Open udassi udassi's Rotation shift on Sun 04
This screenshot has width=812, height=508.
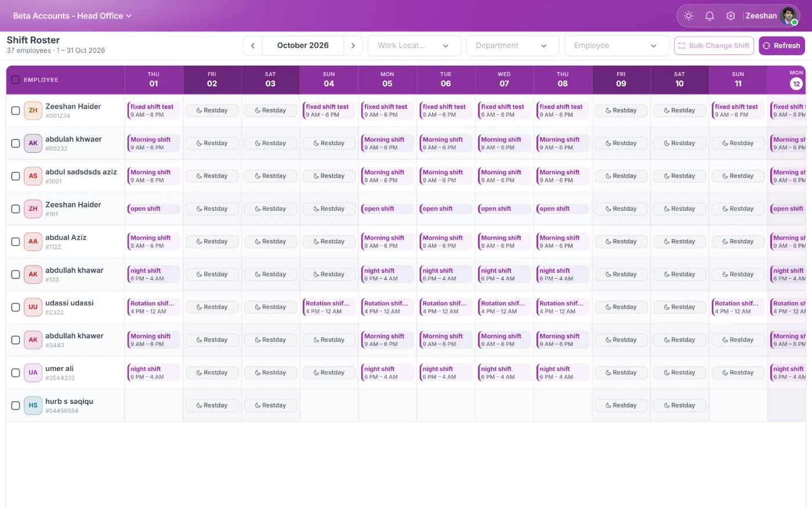point(329,307)
